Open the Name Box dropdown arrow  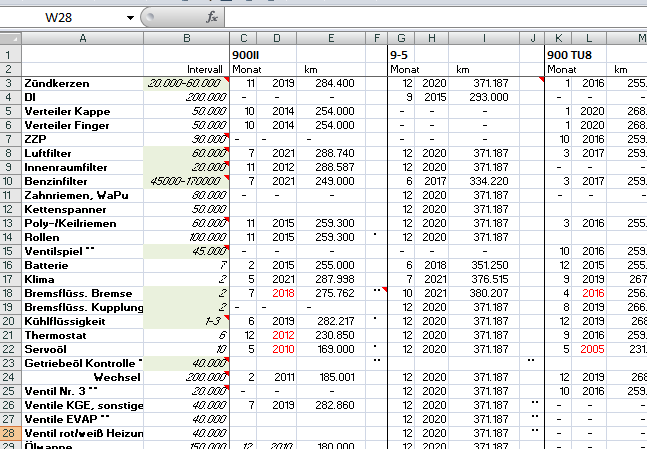[130, 18]
